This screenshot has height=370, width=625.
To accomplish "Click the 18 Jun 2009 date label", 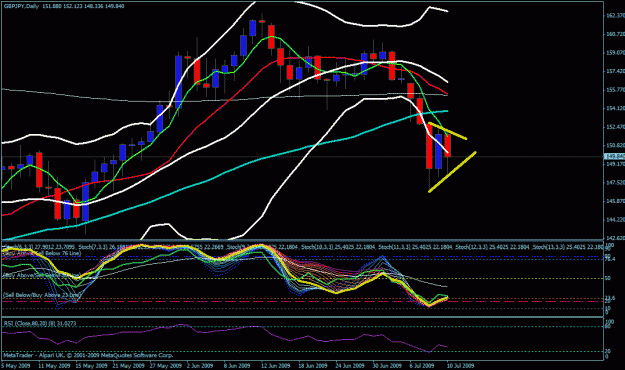I will [x=313, y=365].
